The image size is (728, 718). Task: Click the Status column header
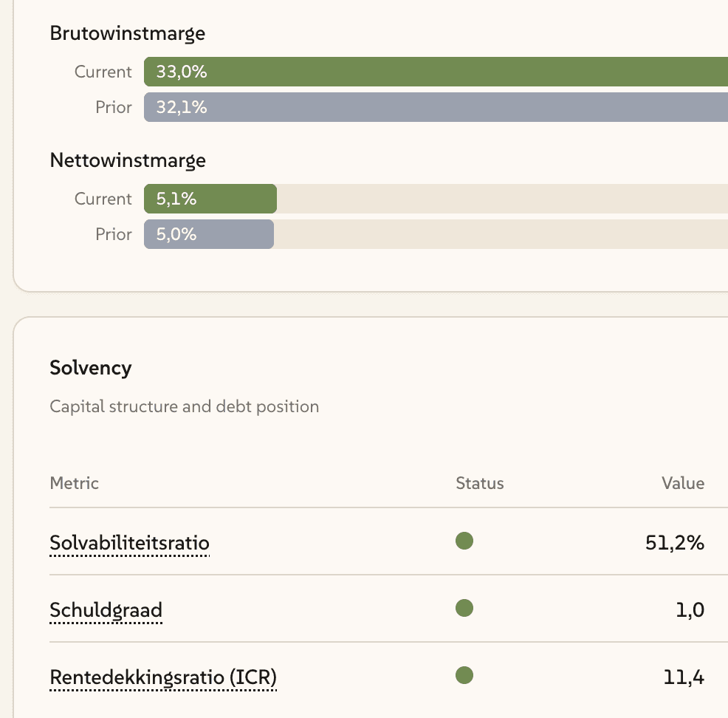[479, 483]
